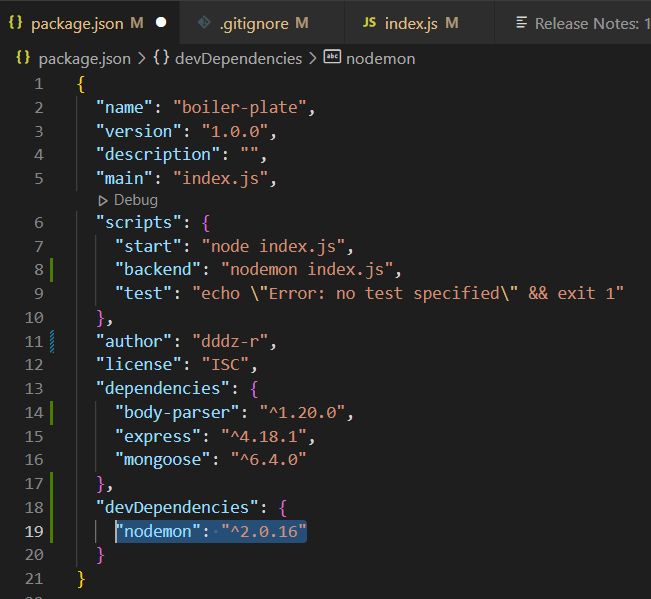Viewport: 651px width, 599px height.
Task: Click line number 13 in gutter
Action: pyautogui.click(x=34, y=389)
